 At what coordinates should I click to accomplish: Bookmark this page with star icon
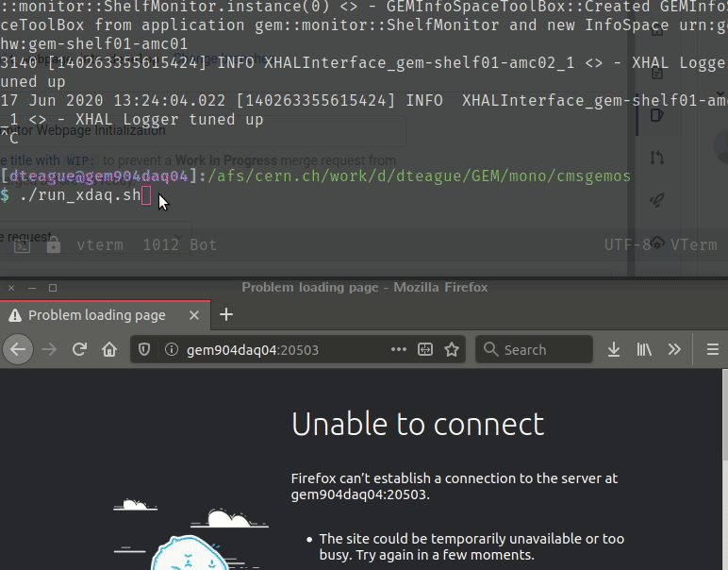[x=452, y=349]
